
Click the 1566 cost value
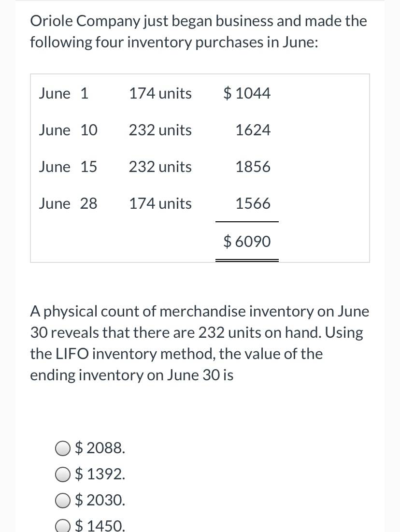coord(253,203)
